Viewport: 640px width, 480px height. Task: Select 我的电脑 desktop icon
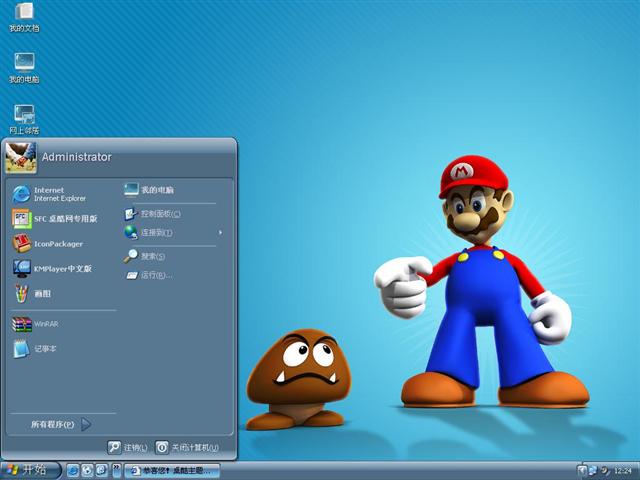click(24, 65)
